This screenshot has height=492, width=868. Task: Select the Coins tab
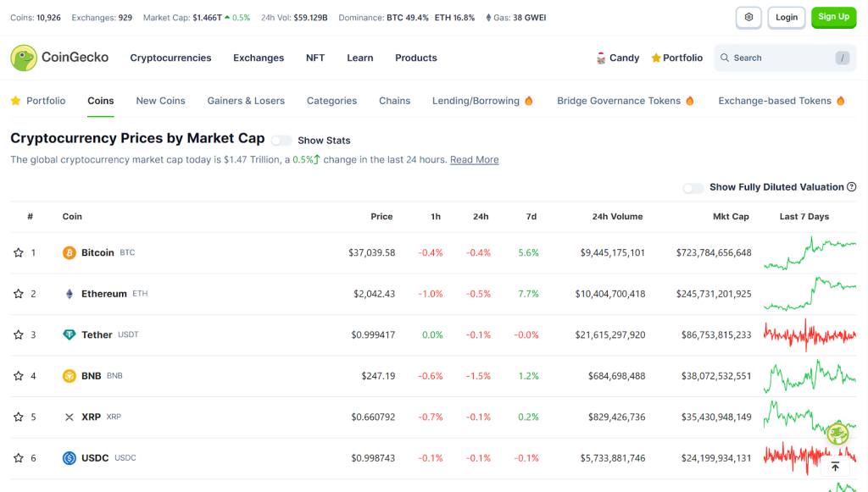[x=101, y=101]
